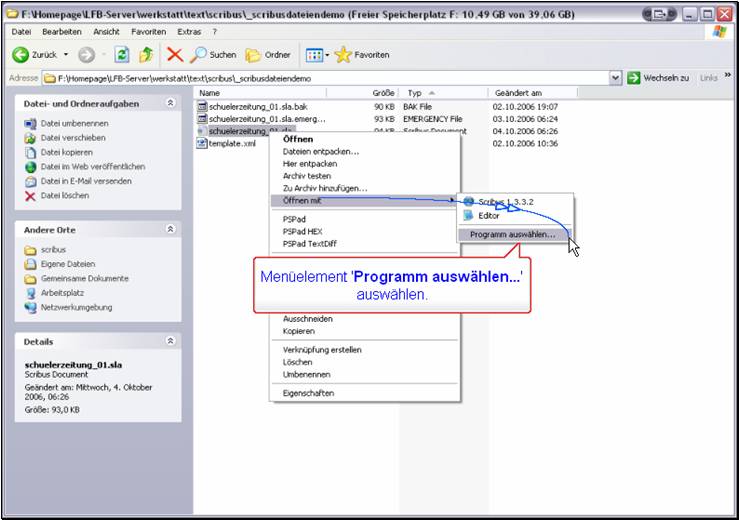Open the scribus folder under Andere Orte
The width and height of the screenshot is (739, 520).
pyautogui.click(x=53, y=249)
